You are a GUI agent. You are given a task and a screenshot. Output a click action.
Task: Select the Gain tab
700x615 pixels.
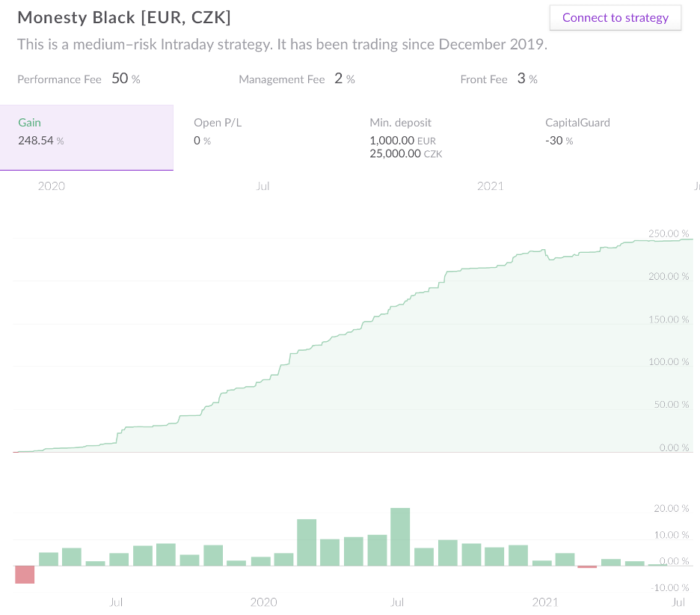click(87, 138)
